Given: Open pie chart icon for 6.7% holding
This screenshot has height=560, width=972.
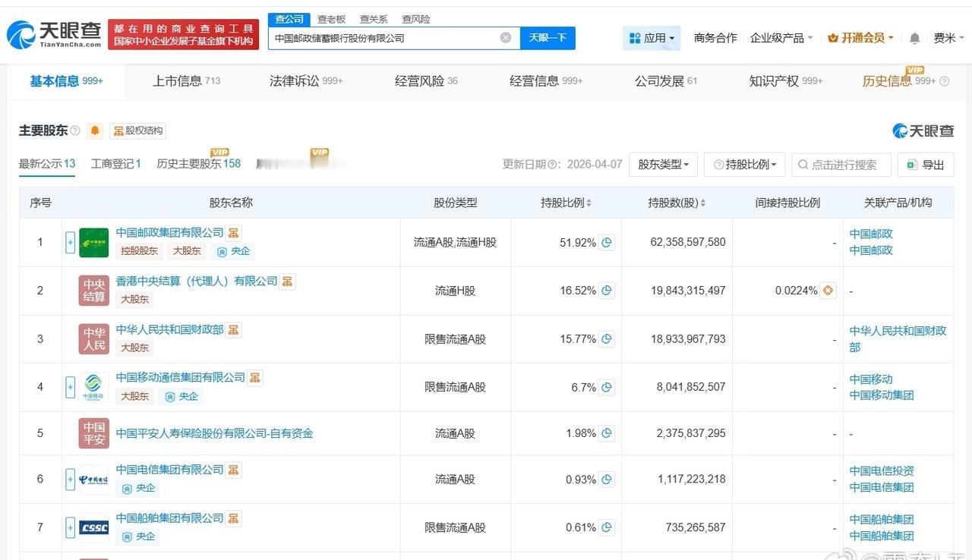Looking at the screenshot, I should [x=607, y=387].
